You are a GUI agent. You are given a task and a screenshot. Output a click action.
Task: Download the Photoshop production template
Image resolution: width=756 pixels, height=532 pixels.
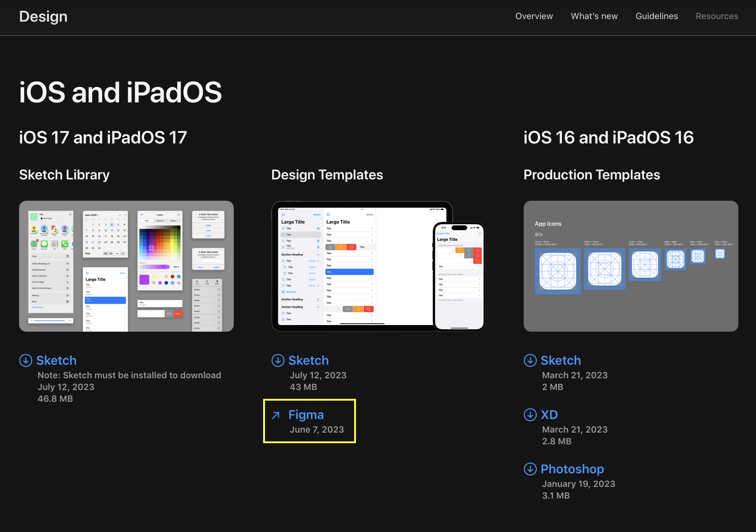coord(572,469)
